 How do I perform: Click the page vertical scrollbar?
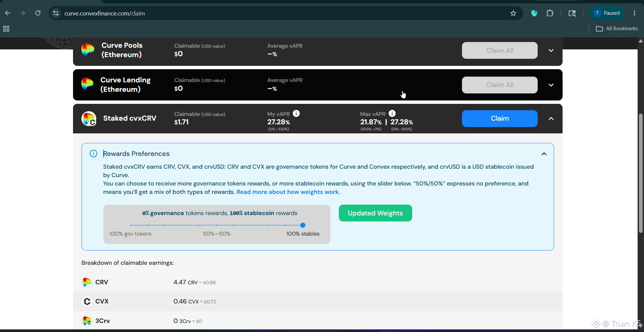pos(641,173)
